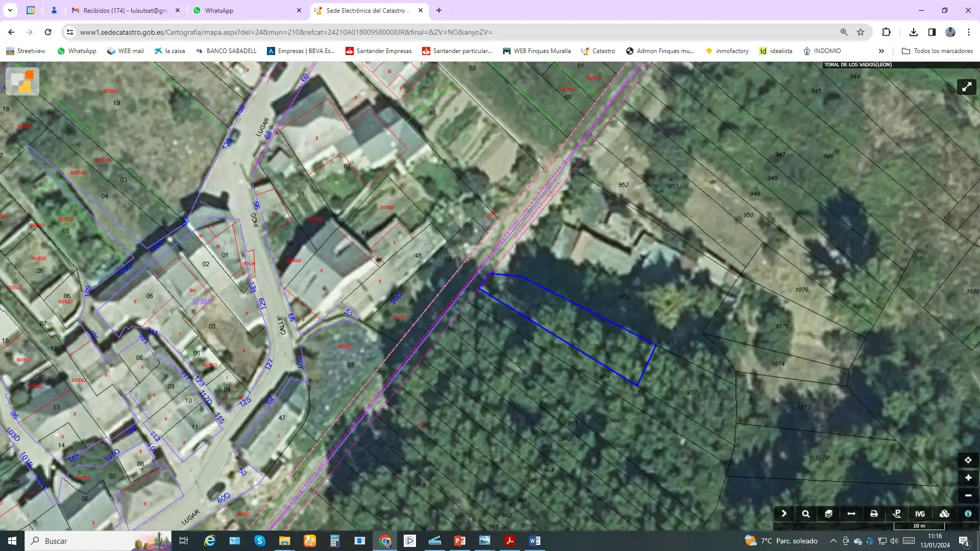This screenshot has width=980, height=551.
Task: Click parcel number 953 on the map
Action: click(x=624, y=297)
